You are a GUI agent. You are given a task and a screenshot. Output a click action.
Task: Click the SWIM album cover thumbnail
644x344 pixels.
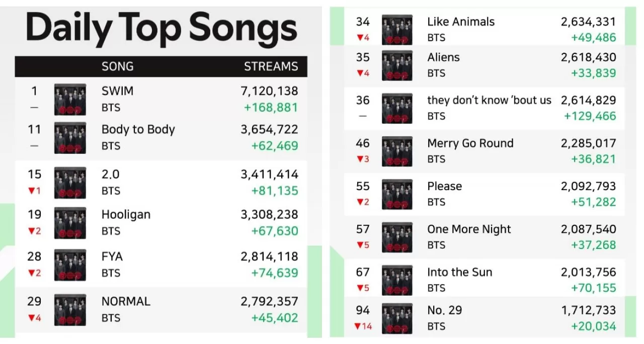[70, 99]
